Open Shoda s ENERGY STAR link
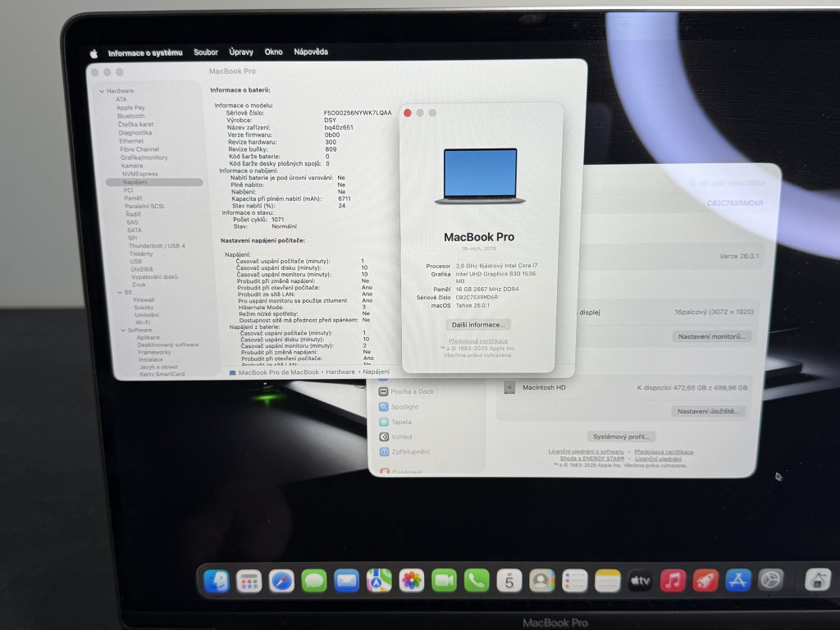Image resolution: width=840 pixels, height=630 pixels. (592, 459)
